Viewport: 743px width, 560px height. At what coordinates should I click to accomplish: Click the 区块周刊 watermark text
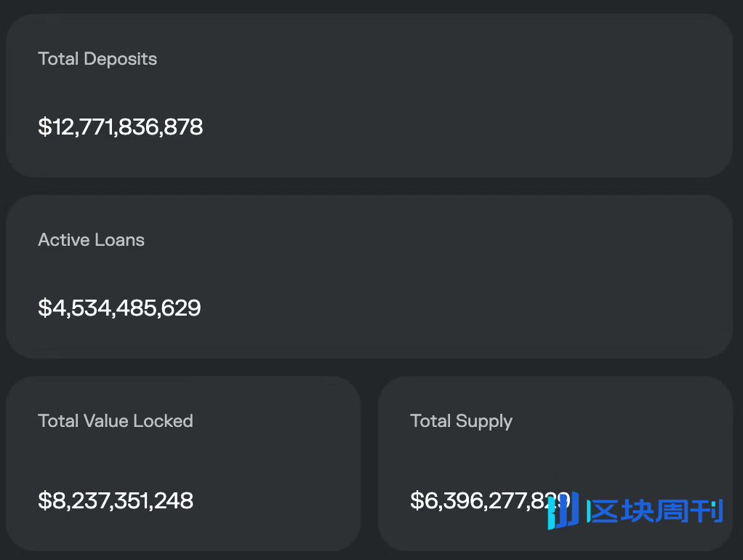(654, 511)
